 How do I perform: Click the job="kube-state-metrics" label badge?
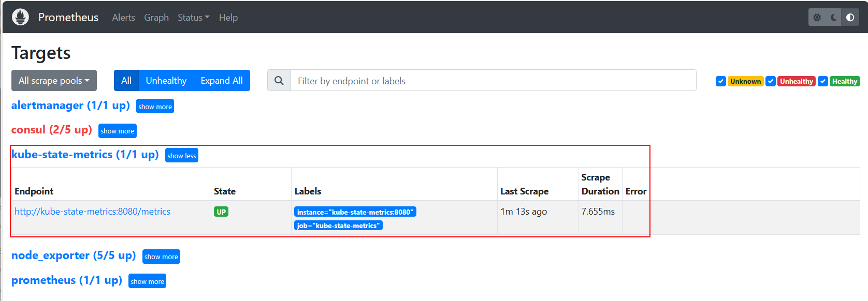338,225
